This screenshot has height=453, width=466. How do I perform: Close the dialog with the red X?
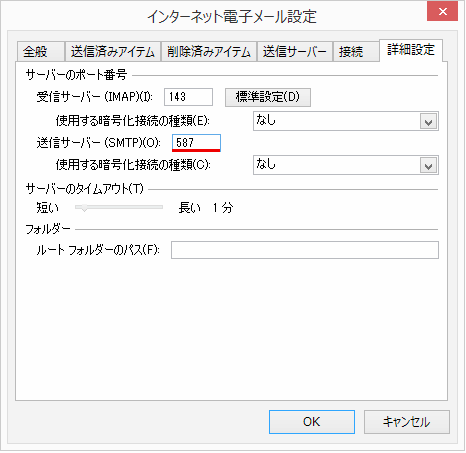pyautogui.click(x=443, y=12)
